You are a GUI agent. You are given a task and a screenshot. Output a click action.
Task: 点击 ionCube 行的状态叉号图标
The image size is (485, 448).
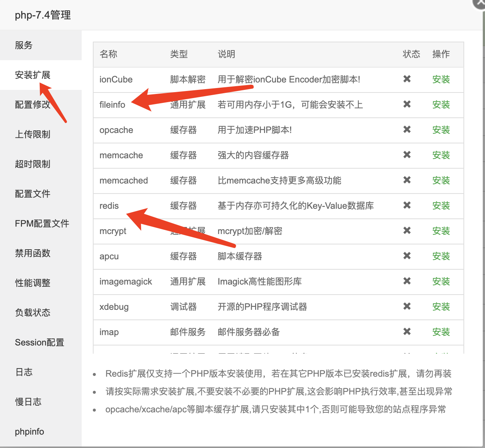coord(407,79)
